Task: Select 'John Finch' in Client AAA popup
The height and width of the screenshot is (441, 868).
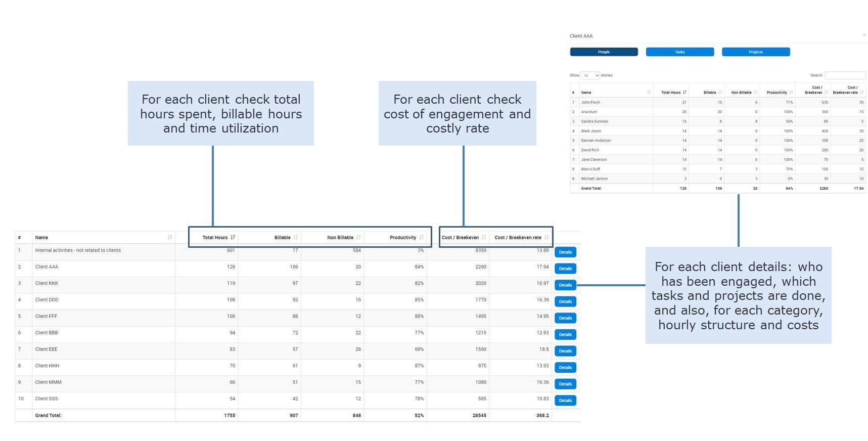Action: [x=590, y=102]
